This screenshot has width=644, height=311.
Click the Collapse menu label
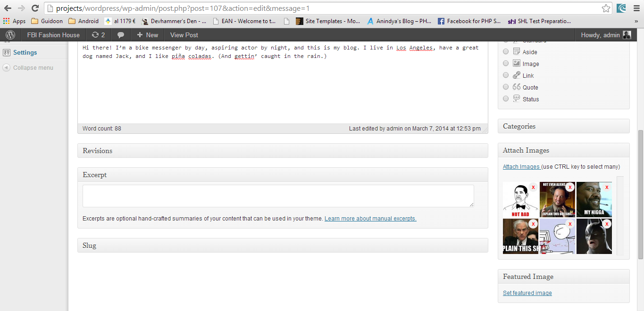33,67
